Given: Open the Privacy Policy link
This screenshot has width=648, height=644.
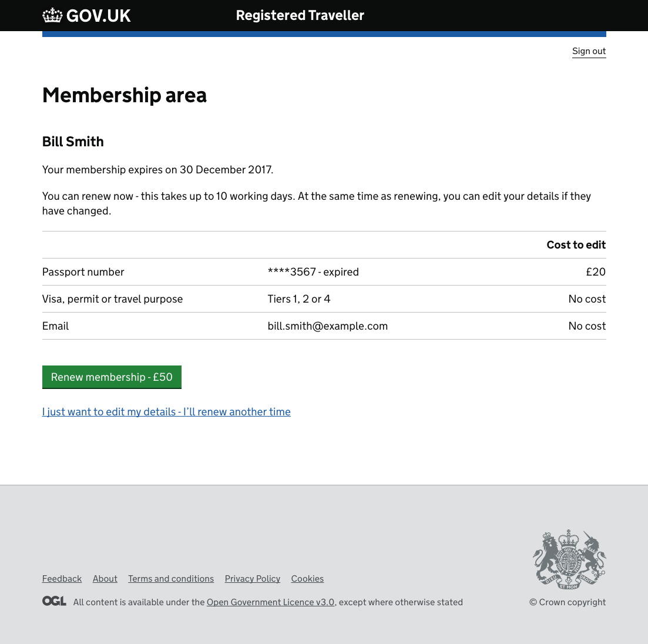Looking at the screenshot, I should [253, 579].
